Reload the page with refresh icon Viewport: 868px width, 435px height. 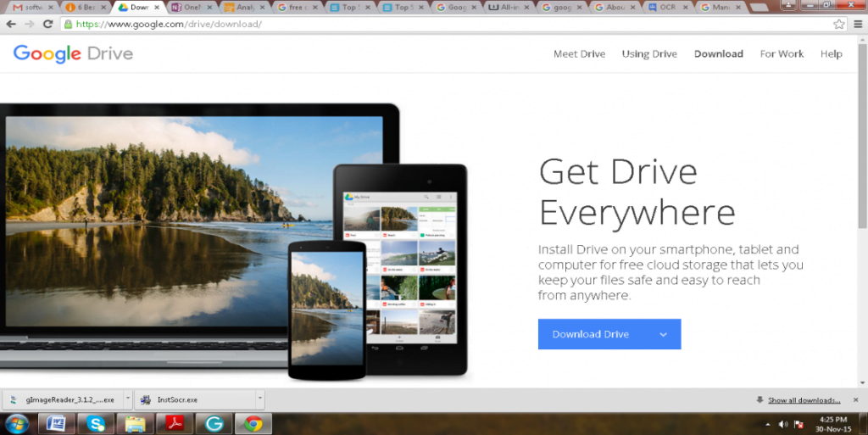(x=47, y=24)
